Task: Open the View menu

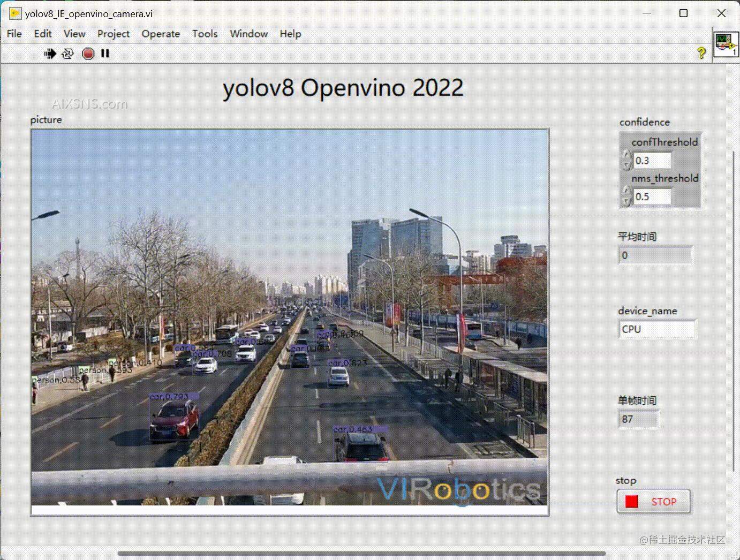Action: pyautogui.click(x=74, y=34)
